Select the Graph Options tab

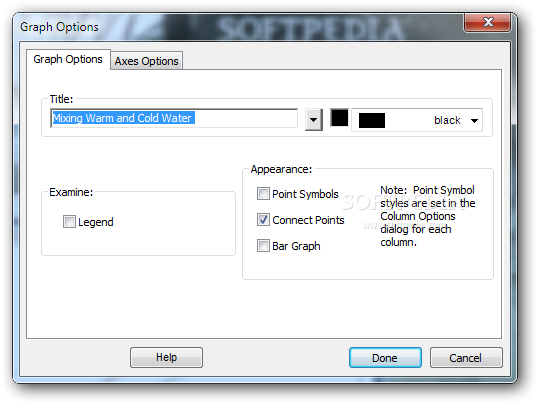pos(68,59)
